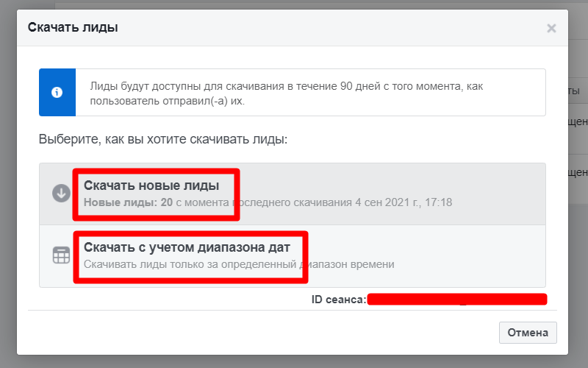
Task: Click the blue info icon in the banner
Action: [57, 93]
